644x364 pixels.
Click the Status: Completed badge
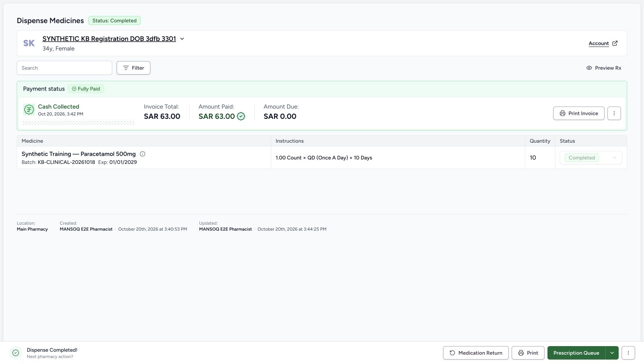[x=114, y=20]
